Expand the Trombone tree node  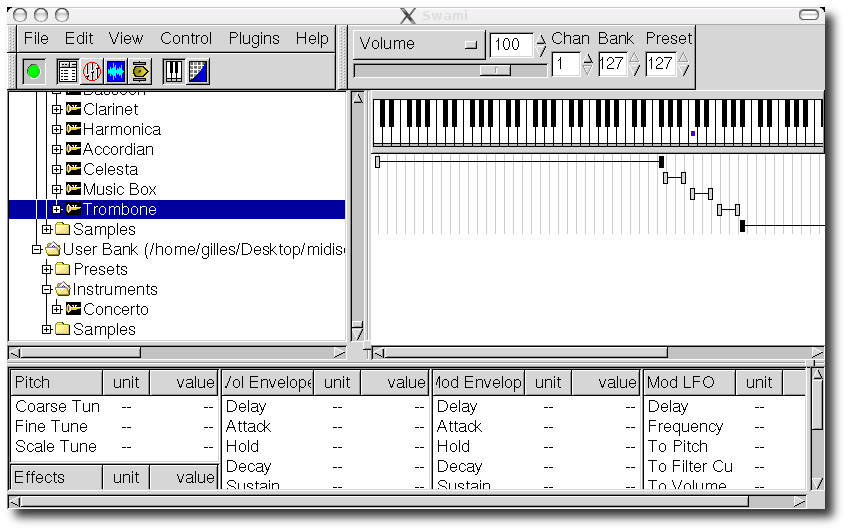coord(56,209)
